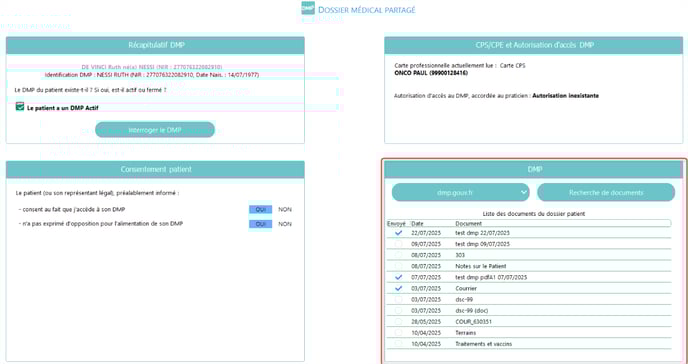The height and width of the screenshot is (364, 688).
Task: Click the 'Identification DMP : NESSI RUTH' line
Action: [152, 75]
